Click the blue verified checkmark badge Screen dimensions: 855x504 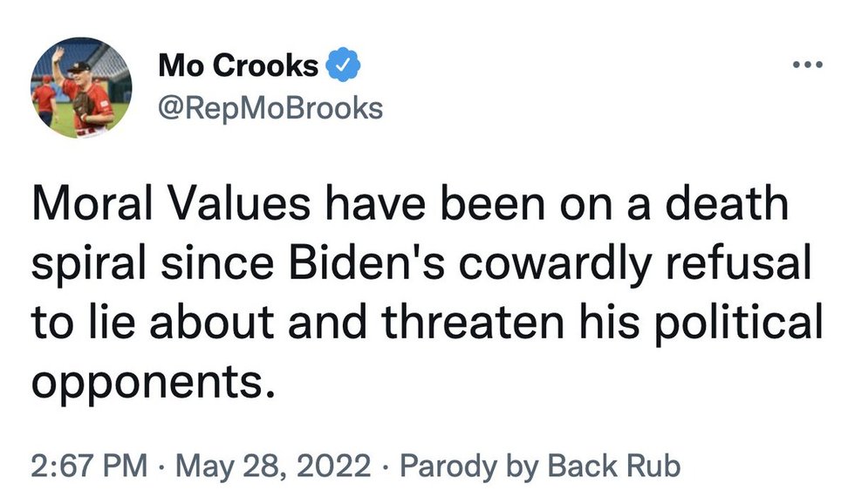pyautogui.click(x=339, y=65)
